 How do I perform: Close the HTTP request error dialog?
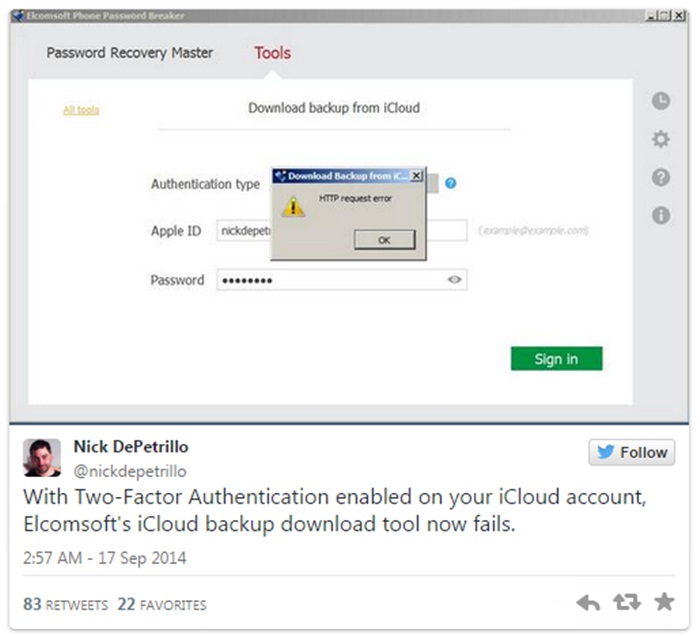pos(416,175)
